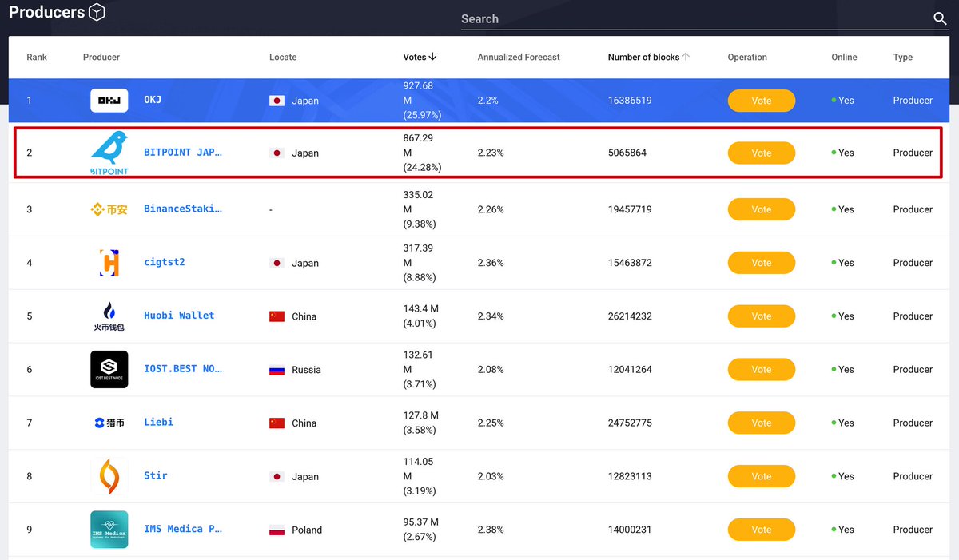The height and width of the screenshot is (560, 959).
Task: Vote for OKJ producer
Action: pyautogui.click(x=761, y=101)
